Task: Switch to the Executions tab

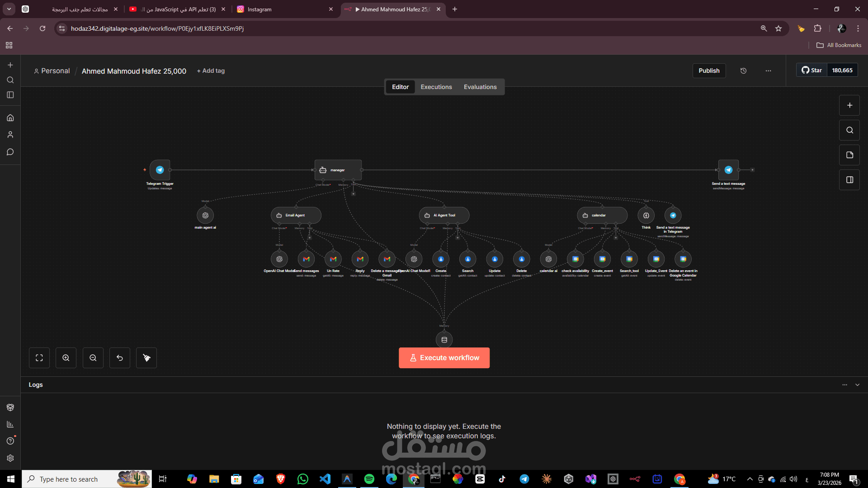Action: [x=436, y=87]
